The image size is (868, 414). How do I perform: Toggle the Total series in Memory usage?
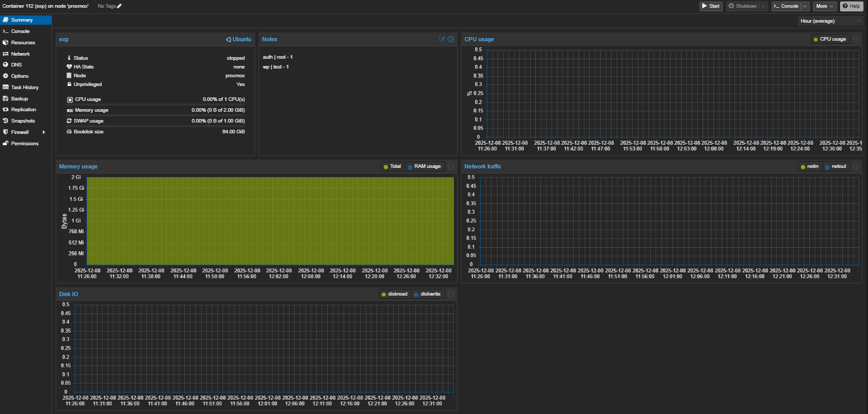coord(392,166)
